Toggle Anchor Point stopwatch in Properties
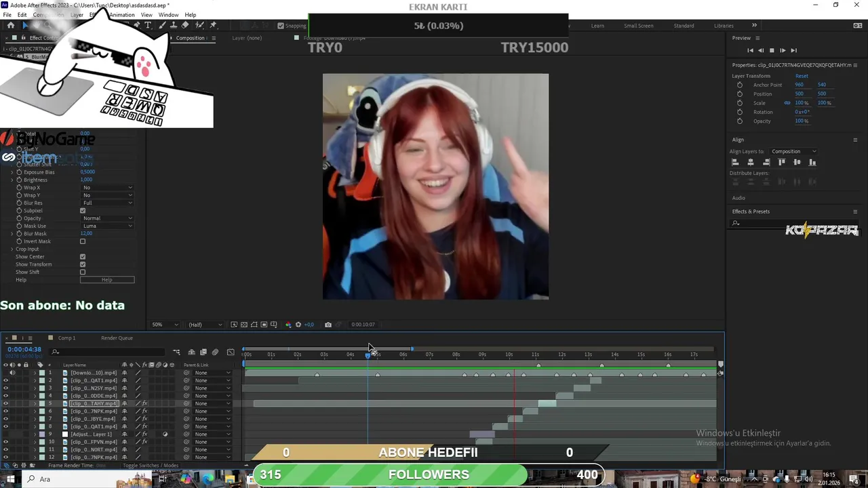868x488 pixels. 740,85
